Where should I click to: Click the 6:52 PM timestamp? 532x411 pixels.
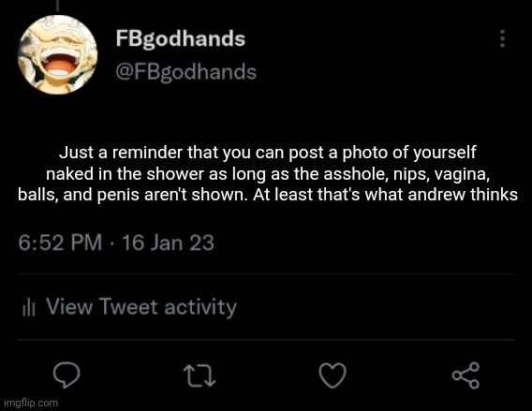pyautogui.click(x=60, y=242)
